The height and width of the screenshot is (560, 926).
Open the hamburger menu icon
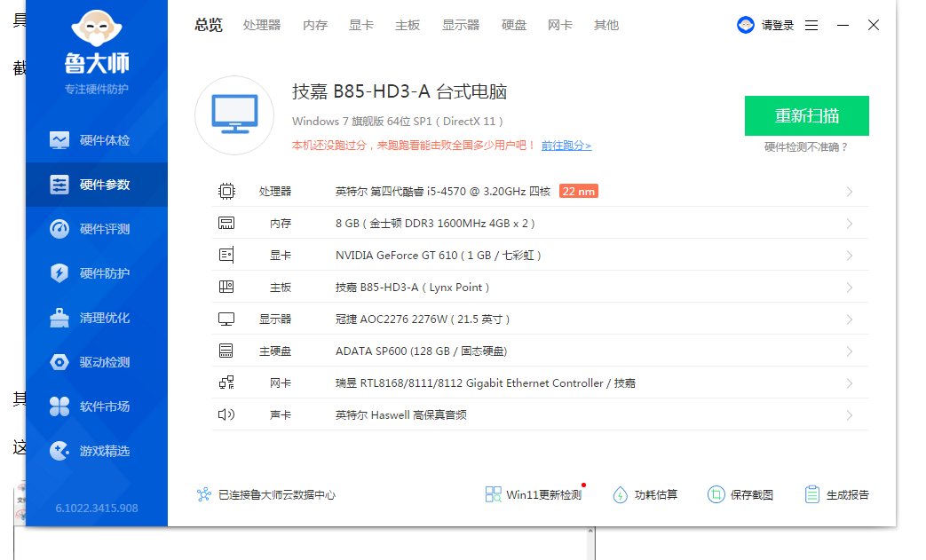point(811,26)
